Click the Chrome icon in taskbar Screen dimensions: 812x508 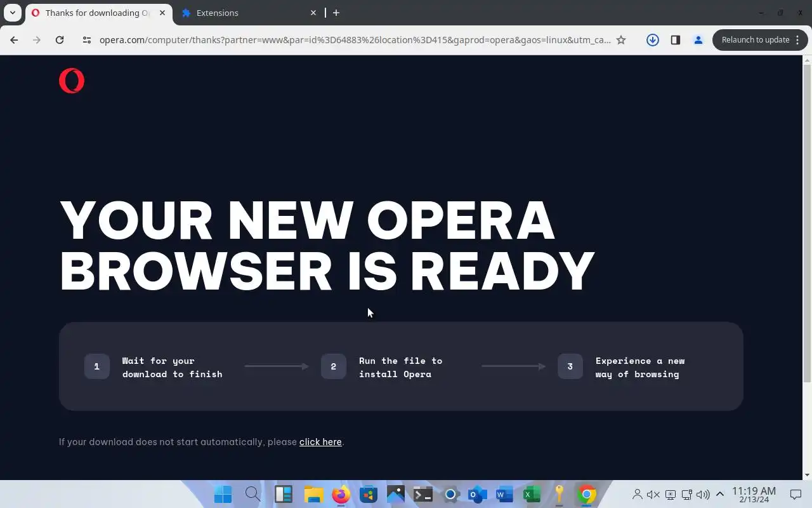587,495
